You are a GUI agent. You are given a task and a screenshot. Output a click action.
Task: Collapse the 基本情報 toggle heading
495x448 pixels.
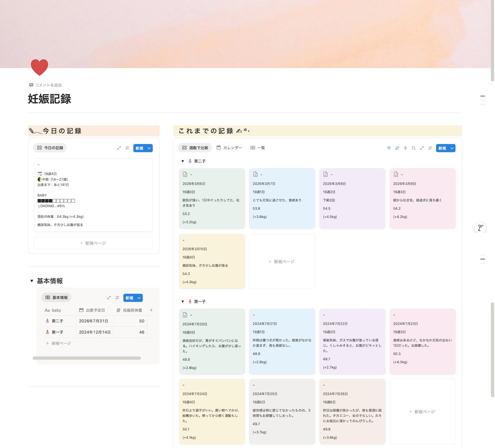pos(32,281)
